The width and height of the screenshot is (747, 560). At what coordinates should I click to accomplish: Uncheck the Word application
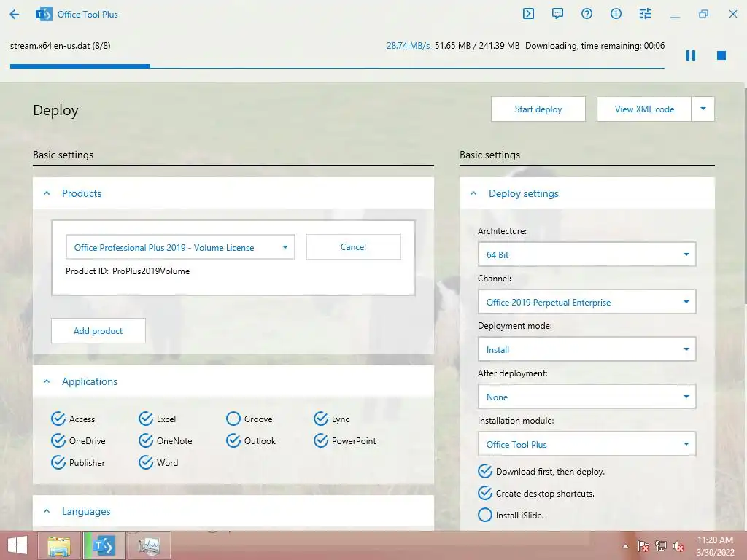(146, 462)
